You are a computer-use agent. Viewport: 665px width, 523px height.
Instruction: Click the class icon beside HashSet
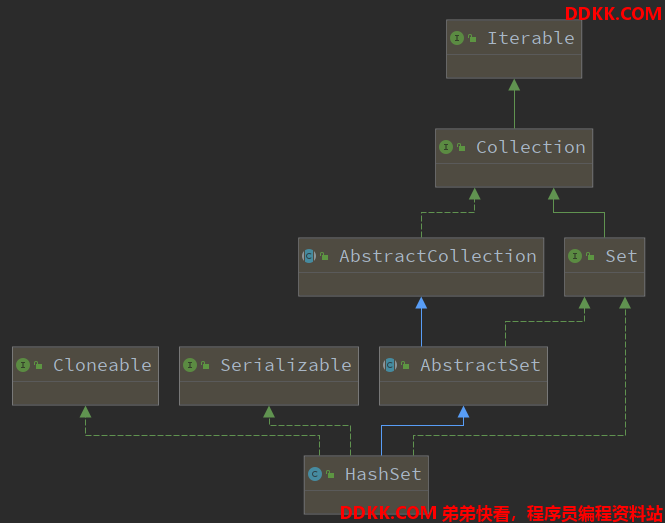(315, 474)
